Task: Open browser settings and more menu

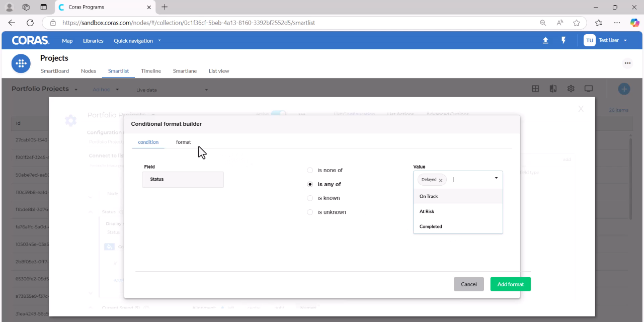Action: coord(617,23)
